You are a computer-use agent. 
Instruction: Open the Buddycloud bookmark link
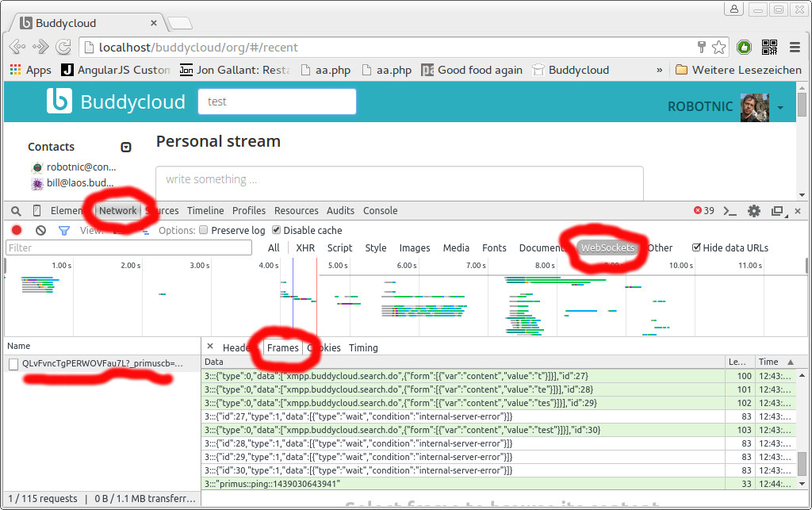pos(570,70)
